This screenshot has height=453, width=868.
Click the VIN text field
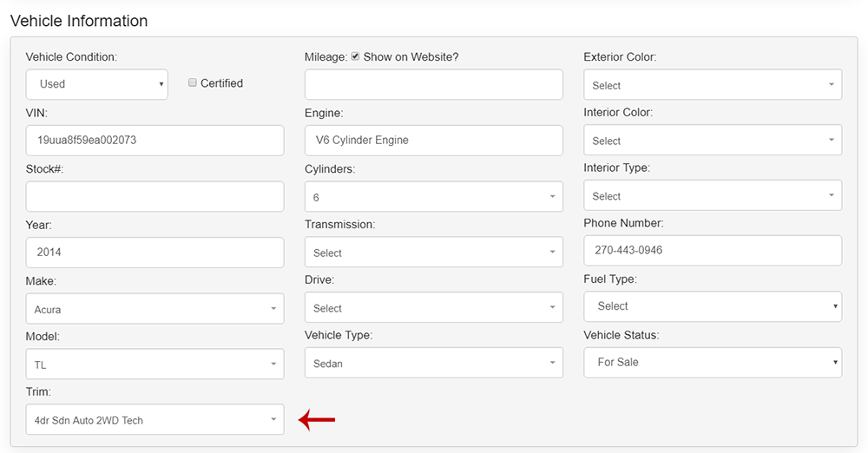point(155,141)
